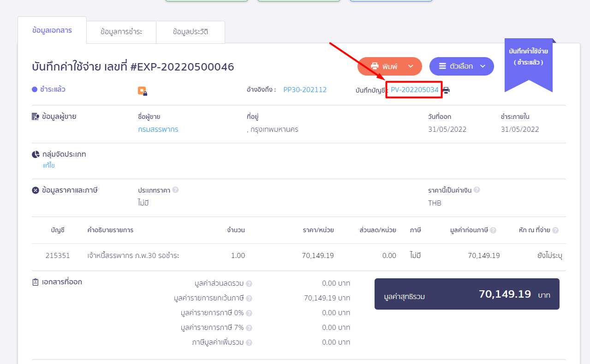Click help icon next to ราคานี้เป็นค่าเงิน
This screenshot has width=590, height=364.
pyautogui.click(x=477, y=190)
